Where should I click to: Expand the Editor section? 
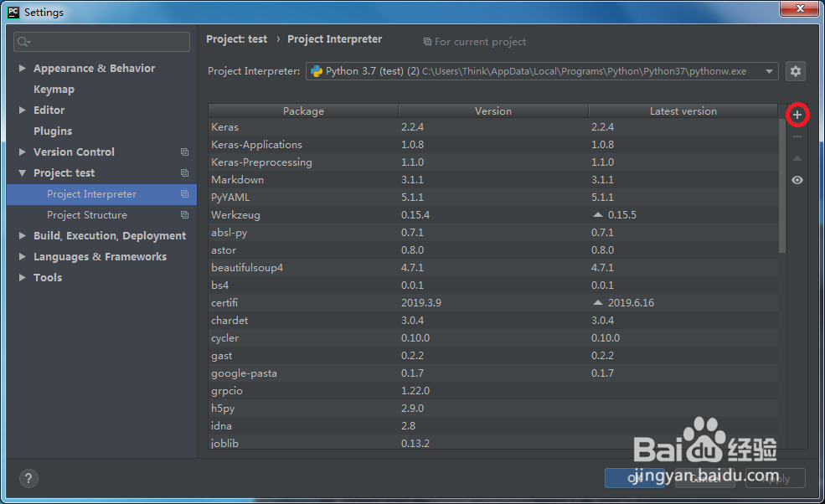(22, 110)
